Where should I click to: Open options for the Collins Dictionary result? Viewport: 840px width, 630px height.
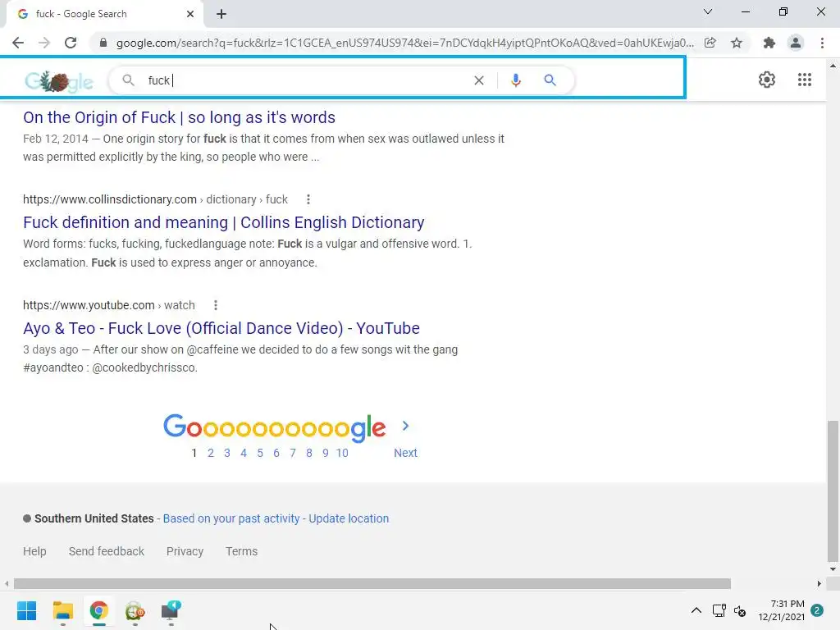pyautogui.click(x=308, y=199)
